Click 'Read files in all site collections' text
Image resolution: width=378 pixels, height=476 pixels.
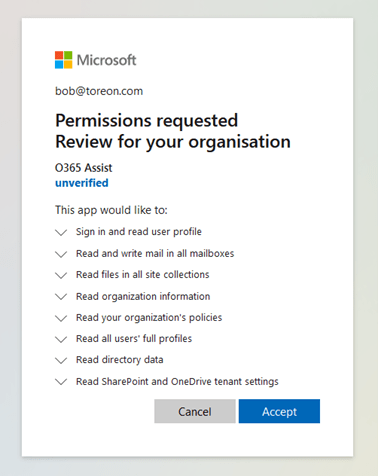click(143, 275)
